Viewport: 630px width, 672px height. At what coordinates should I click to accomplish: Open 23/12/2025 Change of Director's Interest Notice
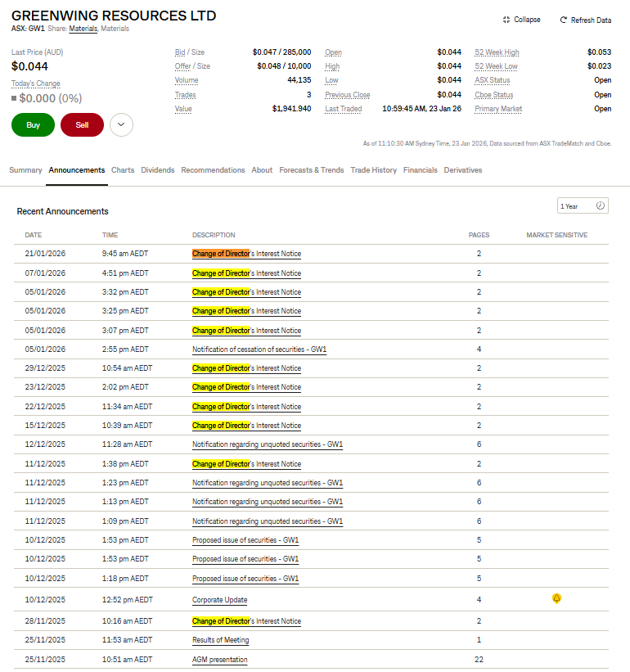[x=247, y=387]
